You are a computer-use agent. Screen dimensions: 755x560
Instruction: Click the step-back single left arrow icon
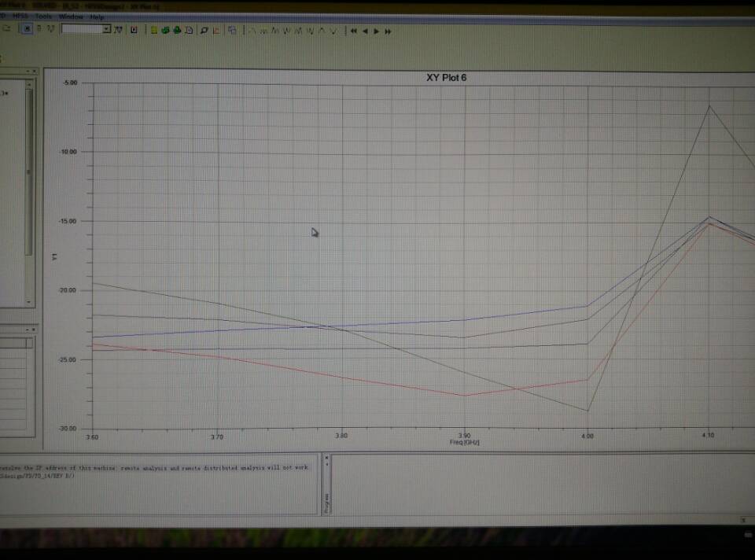click(365, 31)
